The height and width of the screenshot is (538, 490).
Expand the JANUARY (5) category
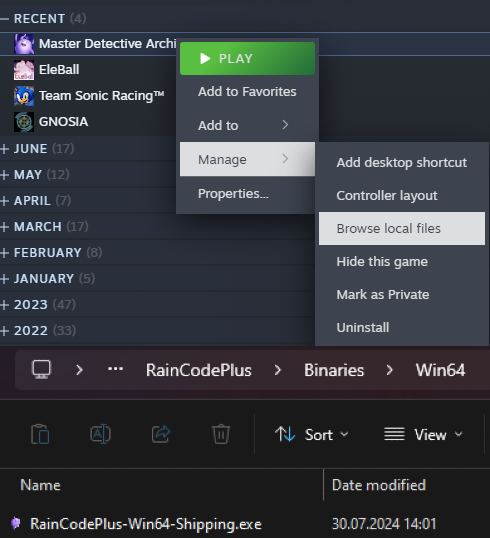click(4, 279)
